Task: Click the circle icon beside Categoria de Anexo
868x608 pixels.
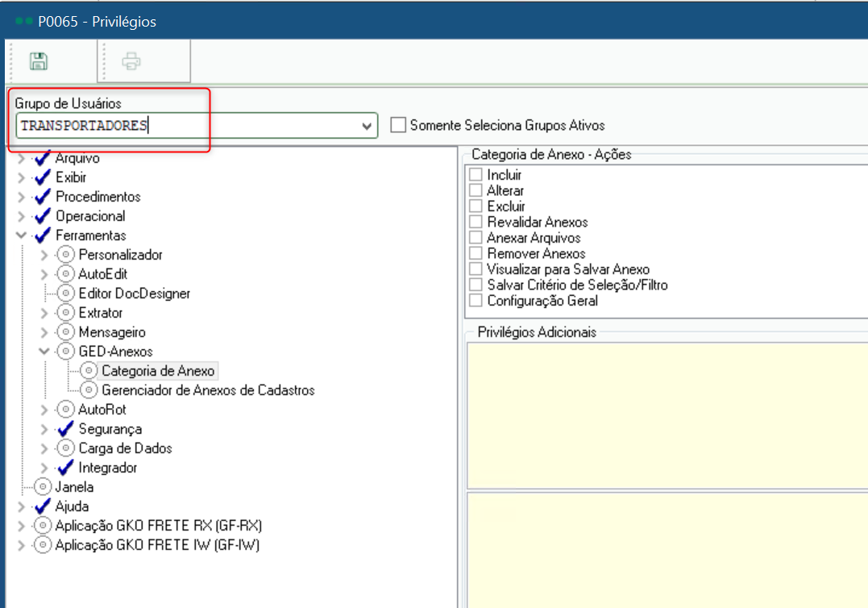Action: tap(89, 371)
